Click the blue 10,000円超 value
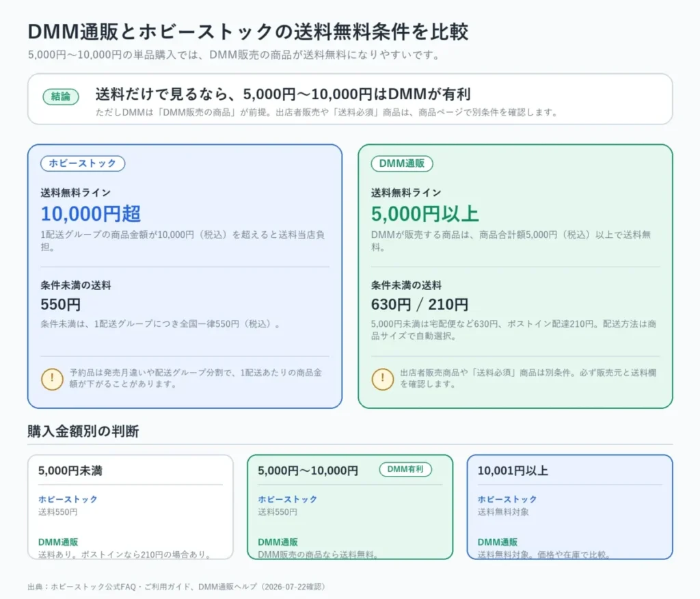 pos(91,213)
